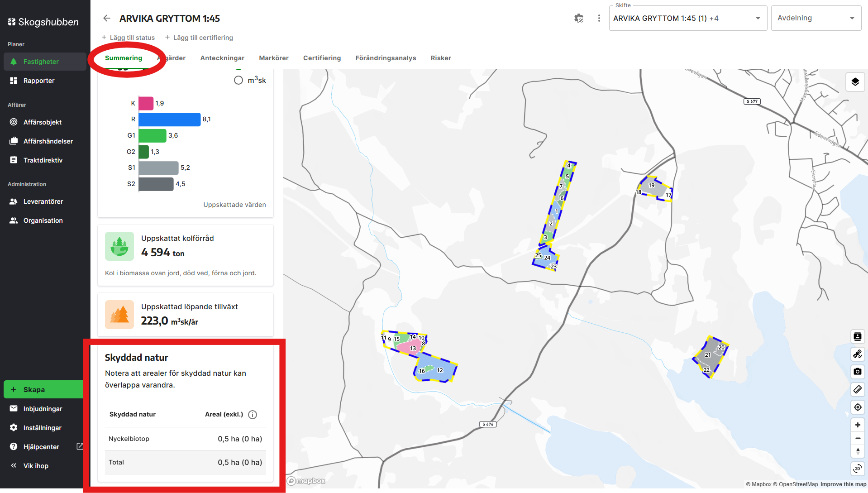The width and height of the screenshot is (868, 493).
Task: Select the three-dot overflow menu in the header
Action: point(599,18)
